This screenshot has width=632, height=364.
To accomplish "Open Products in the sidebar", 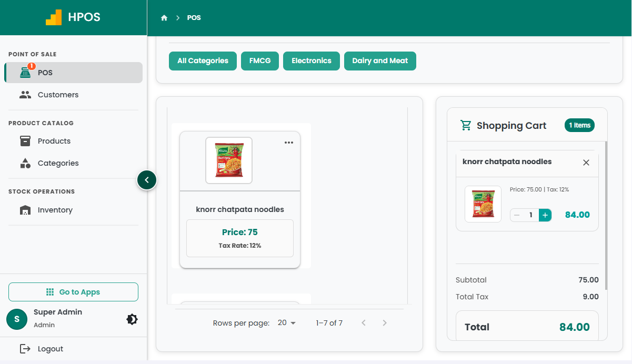I will click(74, 141).
